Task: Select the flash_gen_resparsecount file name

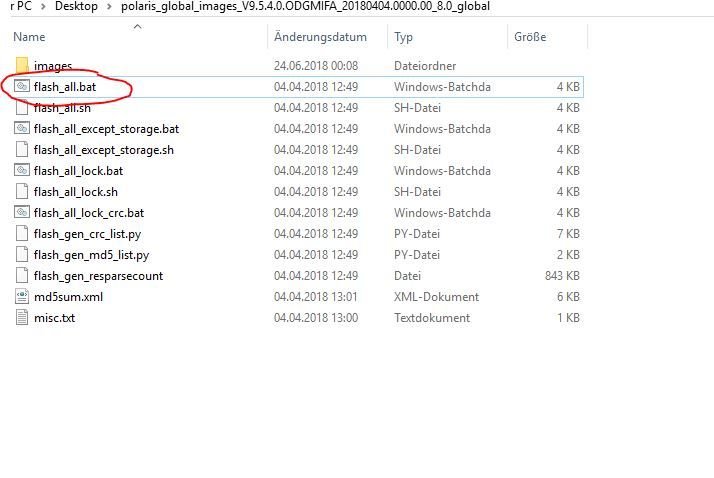Action: [x=98, y=276]
